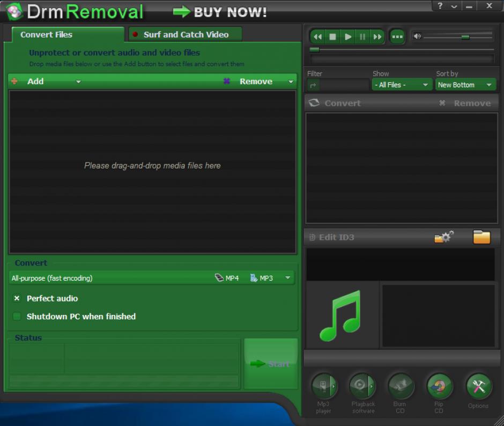The width and height of the screenshot is (504, 426).
Task: Click the playback seek progress bar
Action: [402, 49]
